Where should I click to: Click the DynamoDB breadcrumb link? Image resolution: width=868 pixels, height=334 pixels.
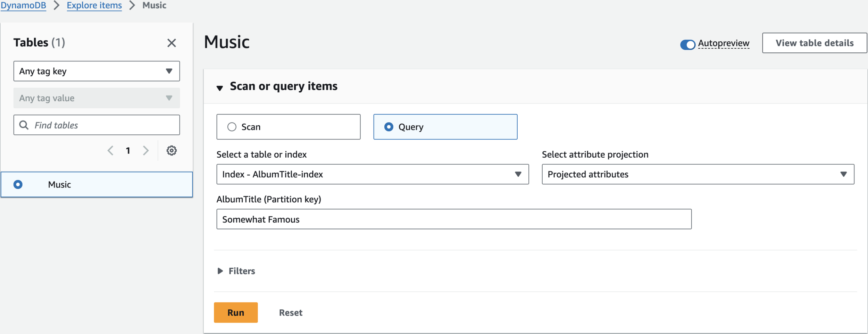pyautogui.click(x=23, y=6)
